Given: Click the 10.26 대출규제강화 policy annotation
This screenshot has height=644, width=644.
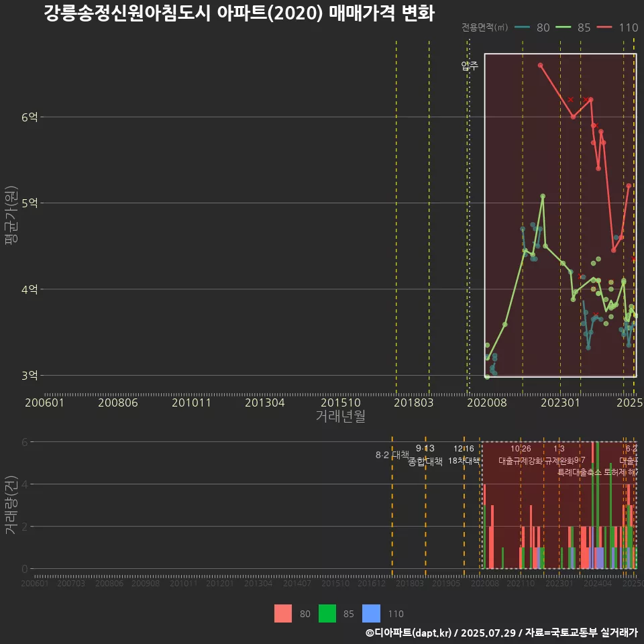Looking at the screenshot, I should coord(521,455).
